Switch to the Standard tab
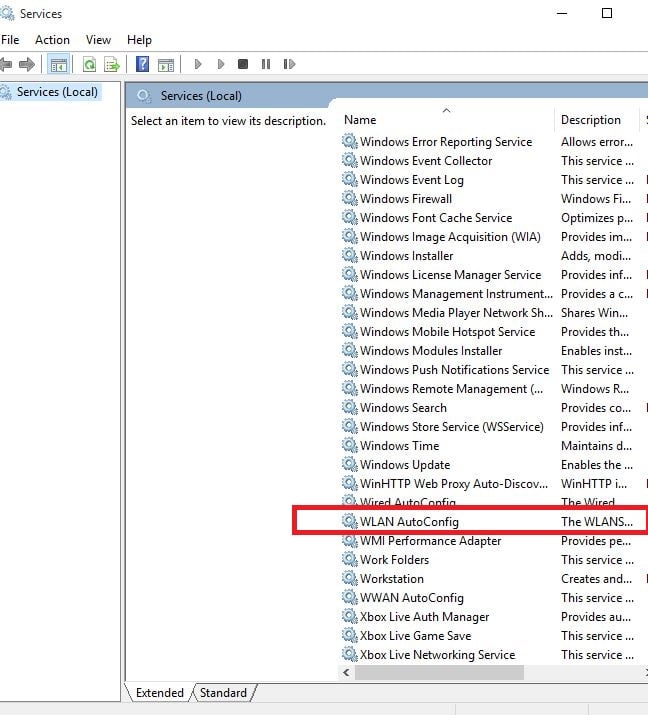This screenshot has width=648, height=715. 223,693
